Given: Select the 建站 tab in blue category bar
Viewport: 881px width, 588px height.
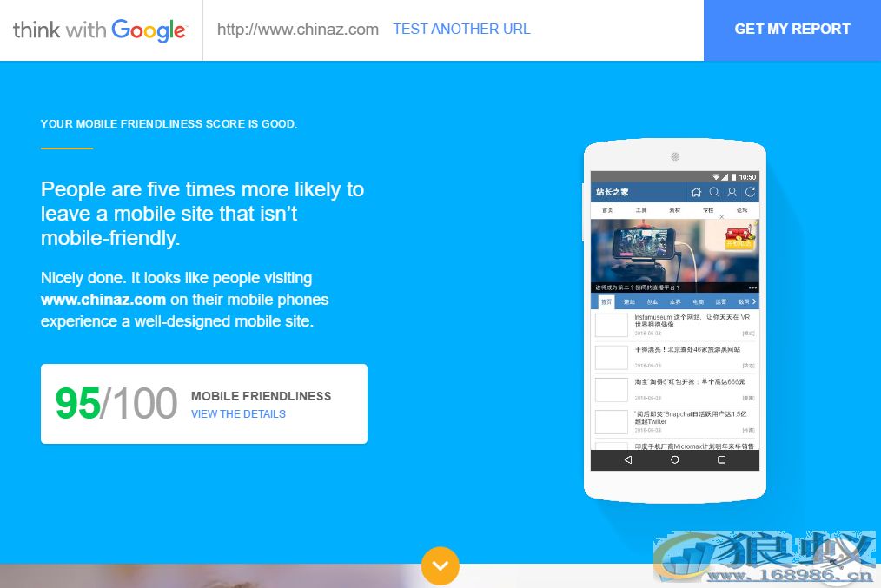Looking at the screenshot, I should tap(629, 301).
